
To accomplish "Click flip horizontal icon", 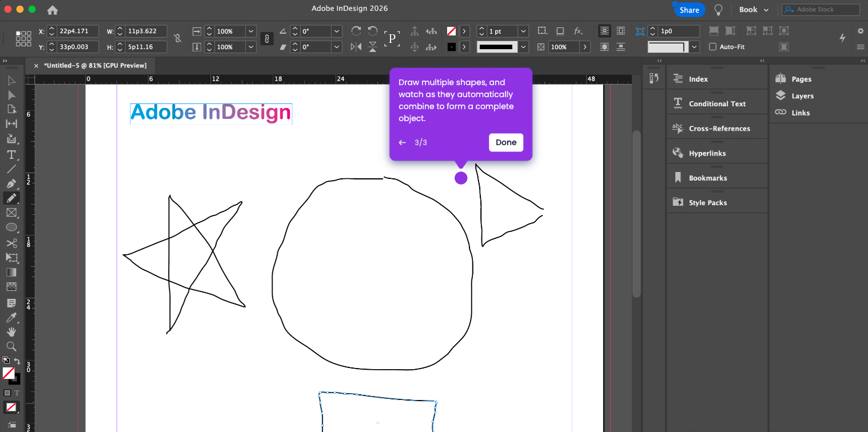I will coord(356,47).
